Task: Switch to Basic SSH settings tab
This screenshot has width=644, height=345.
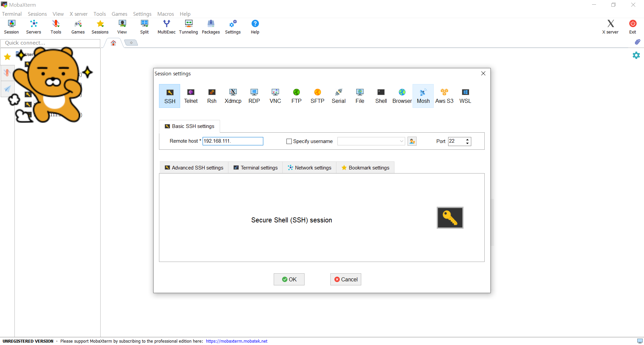Action: [x=190, y=126]
